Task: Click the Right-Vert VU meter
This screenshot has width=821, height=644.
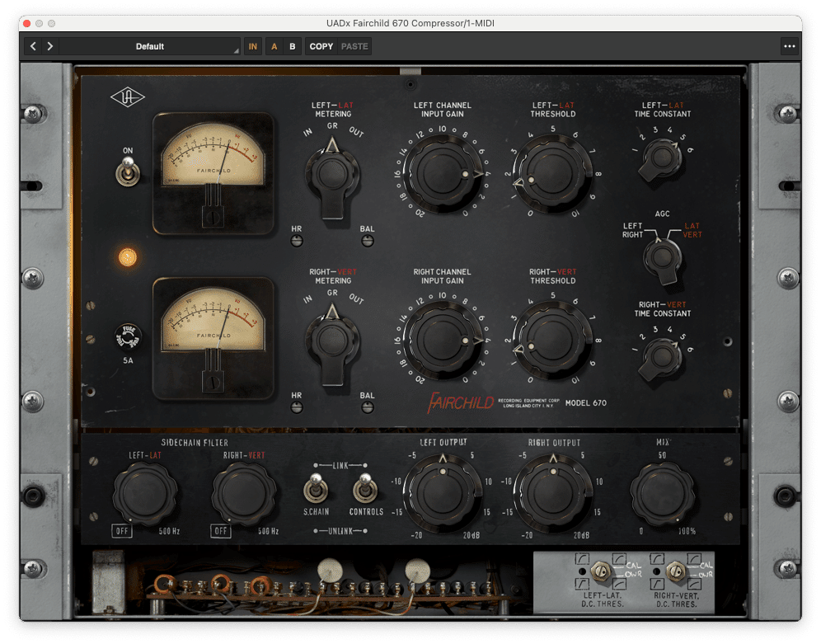Action: coord(213,339)
